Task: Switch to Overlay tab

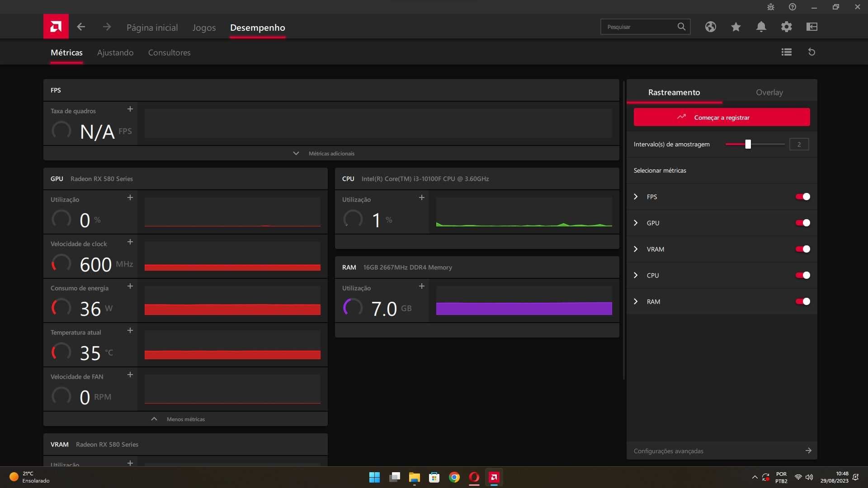Action: pyautogui.click(x=769, y=92)
